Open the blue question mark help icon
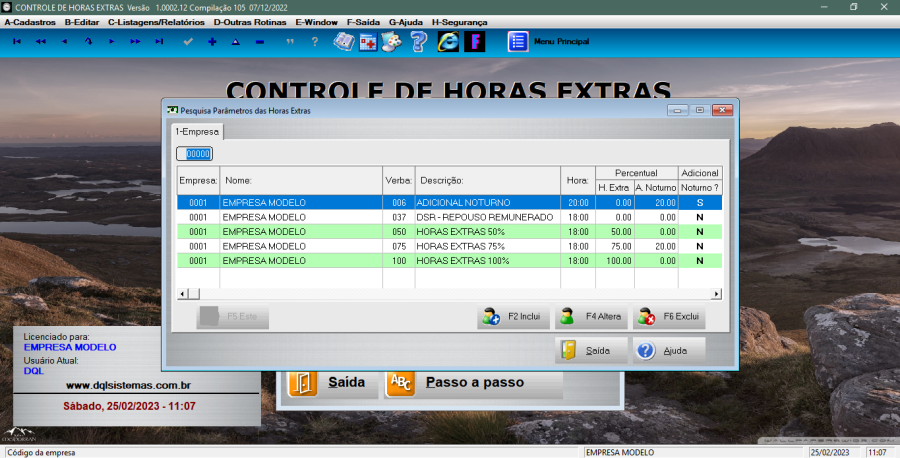 pos(419,42)
